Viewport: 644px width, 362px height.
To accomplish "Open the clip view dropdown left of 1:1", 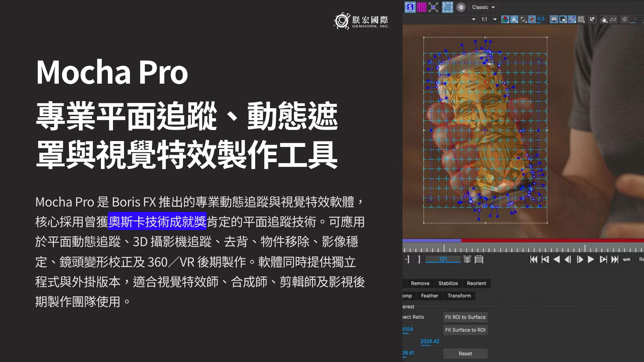I will click(x=474, y=19).
